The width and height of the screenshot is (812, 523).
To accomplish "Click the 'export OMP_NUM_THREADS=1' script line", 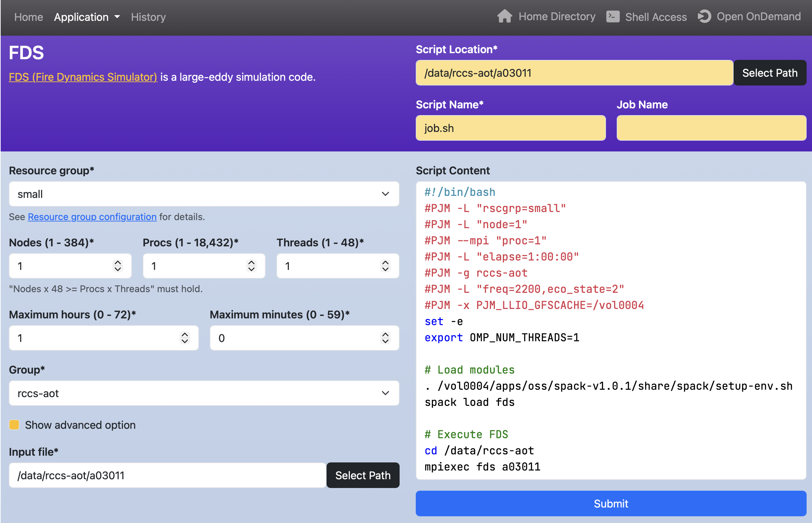I will [x=502, y=338].
